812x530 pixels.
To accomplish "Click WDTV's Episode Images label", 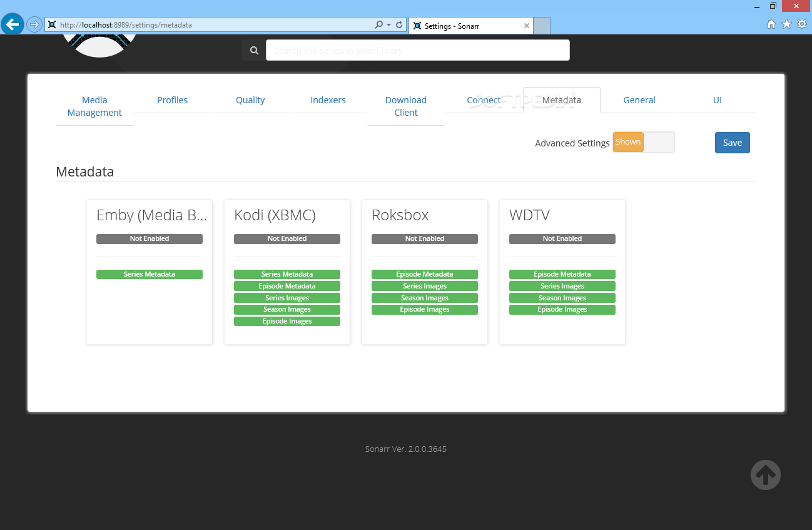I will (x=562, y=310).
